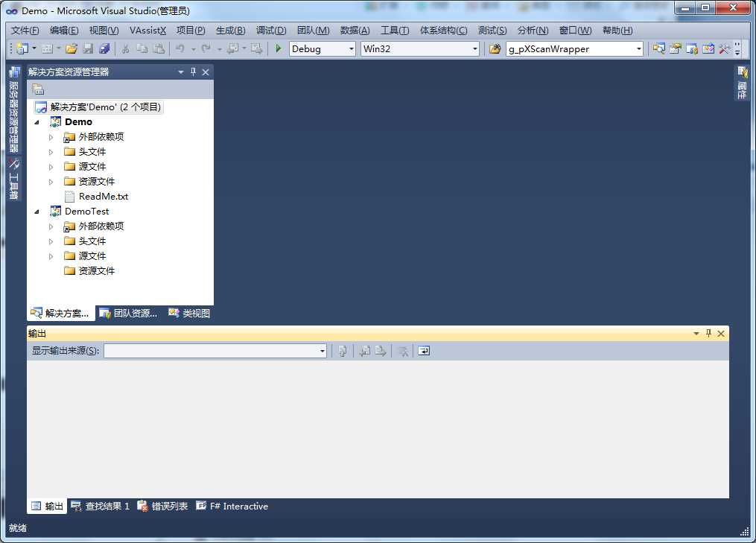Open the 文件(F) menu
Viewport: 756px width, 543px height.
25,31
